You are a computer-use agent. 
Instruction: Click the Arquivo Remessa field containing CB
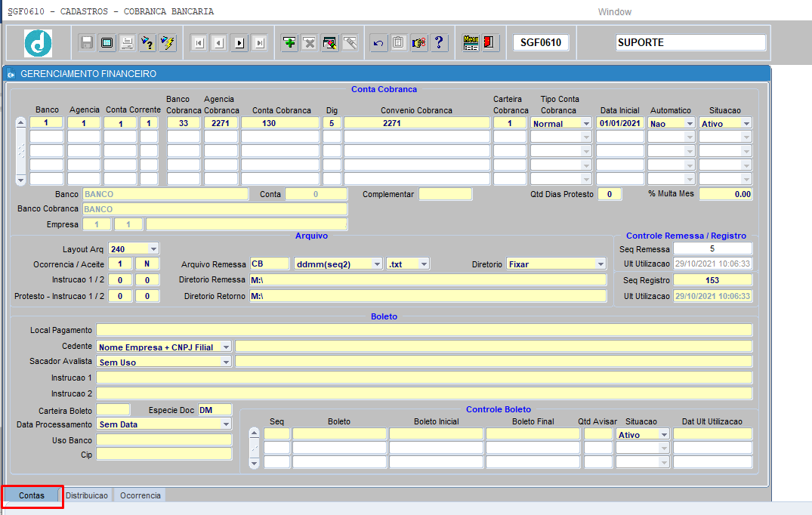click(270, 264)
